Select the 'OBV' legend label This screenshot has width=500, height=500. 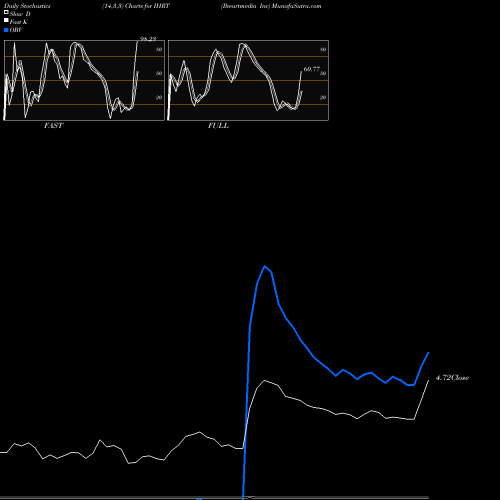pos(16,30)
